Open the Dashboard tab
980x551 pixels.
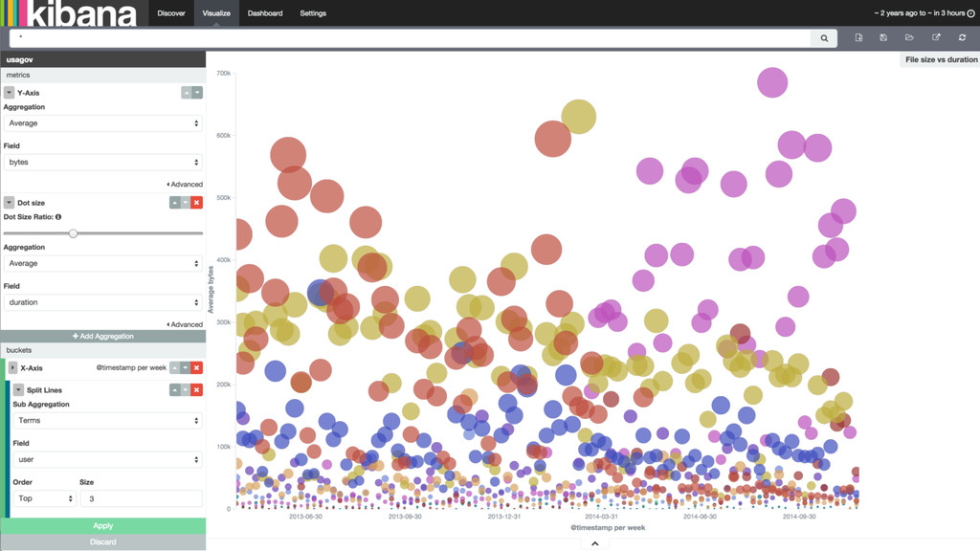[265, 13]
